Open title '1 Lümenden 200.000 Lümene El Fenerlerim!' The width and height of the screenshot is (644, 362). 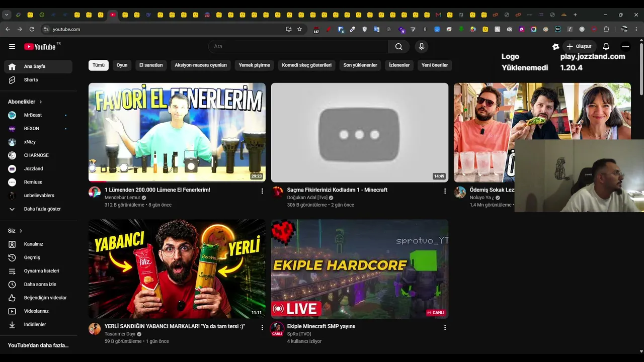click(x=157, y=190)
